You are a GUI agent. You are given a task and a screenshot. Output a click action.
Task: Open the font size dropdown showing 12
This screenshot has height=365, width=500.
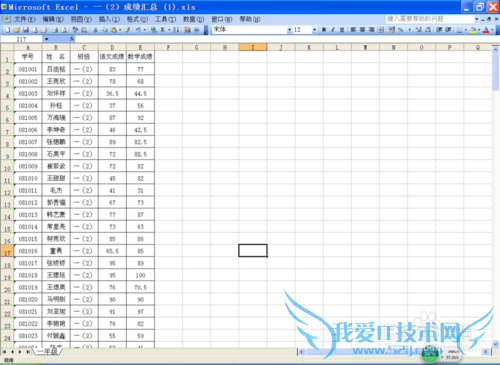coord(314,30)
